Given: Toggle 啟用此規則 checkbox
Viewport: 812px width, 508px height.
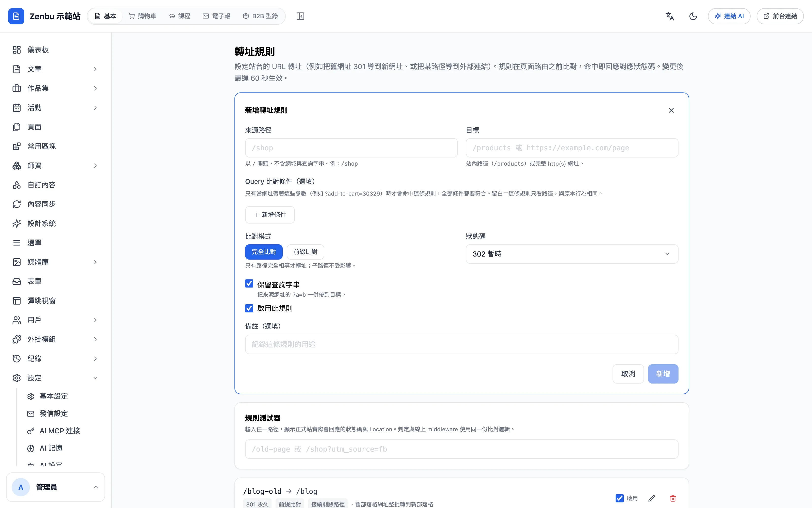Looking at the screenshot, I should coord(249,308).
